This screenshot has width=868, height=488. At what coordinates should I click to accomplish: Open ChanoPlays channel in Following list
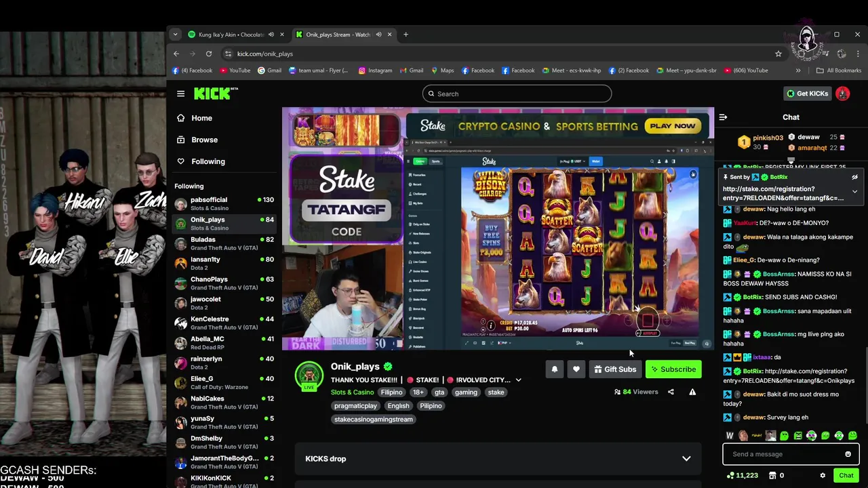point(224,283)
